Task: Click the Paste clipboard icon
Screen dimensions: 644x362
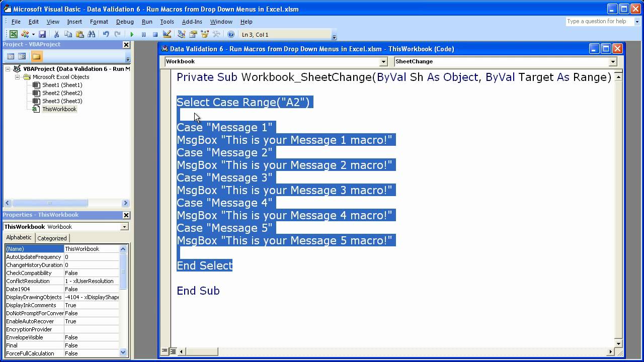Action: pos(79,34)
